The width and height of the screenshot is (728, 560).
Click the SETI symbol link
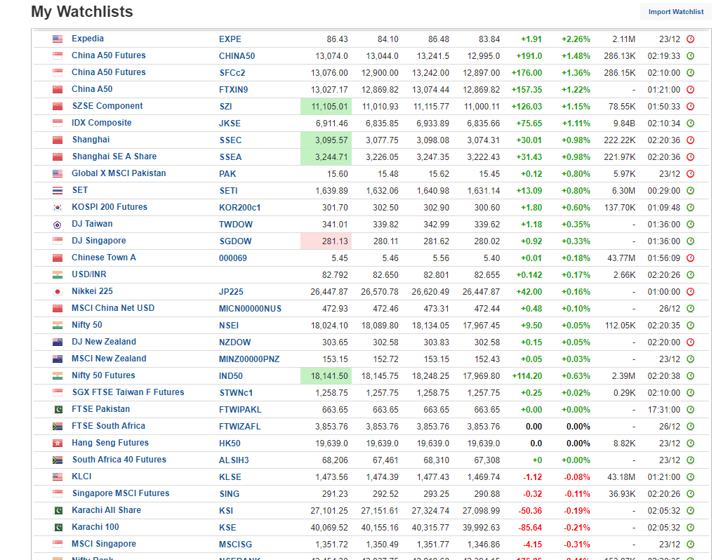[x=228, y=191]
